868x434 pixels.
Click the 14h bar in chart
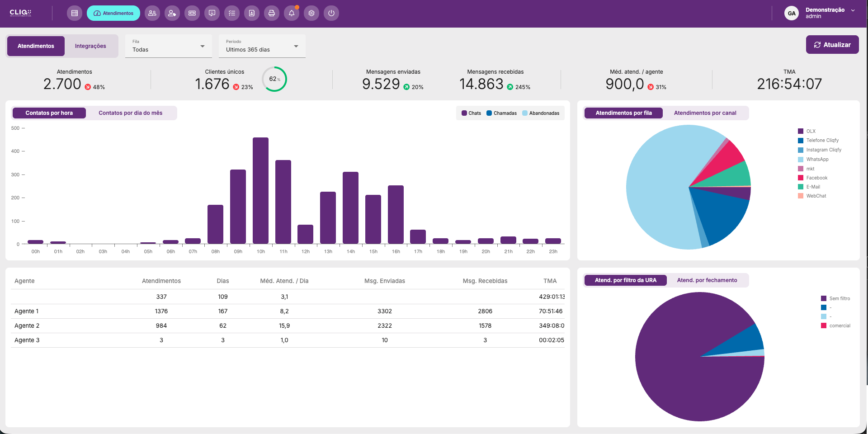tap(351, 208)
